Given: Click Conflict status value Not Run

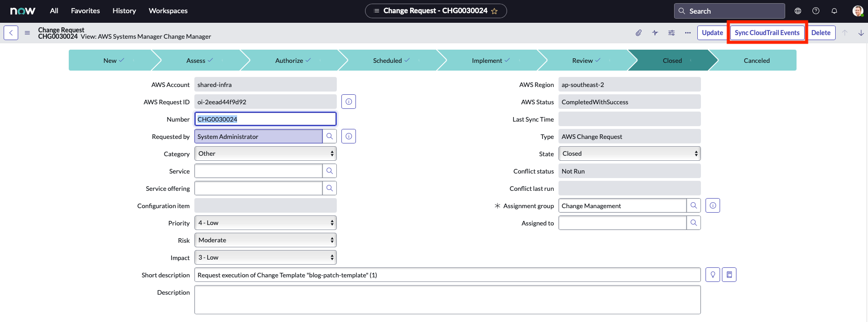Looking at the screenshot, I should pyautogui.click(x=629, y=171).
